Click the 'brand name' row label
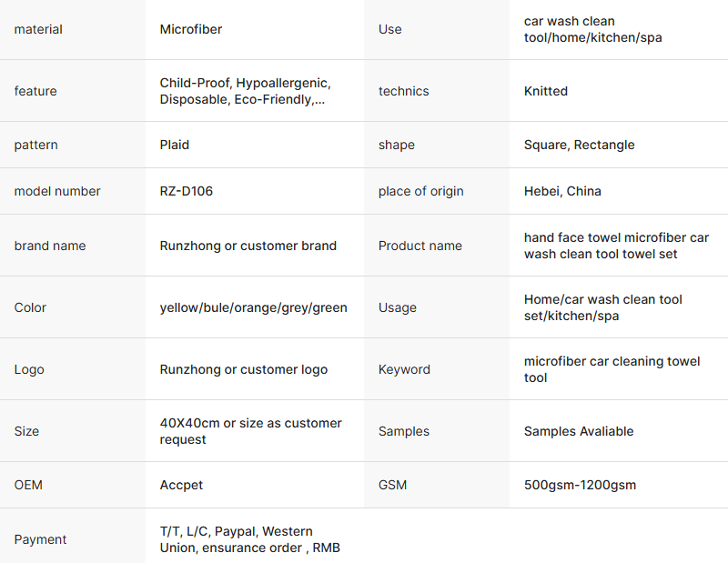Screen dimensions: 728x563 pos(50,246)
